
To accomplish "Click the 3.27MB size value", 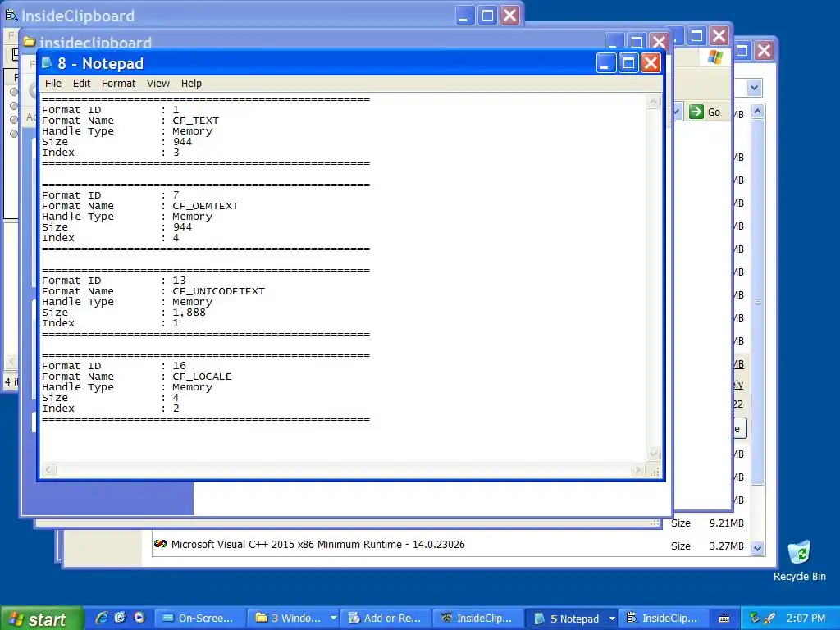I will (727, 546).
